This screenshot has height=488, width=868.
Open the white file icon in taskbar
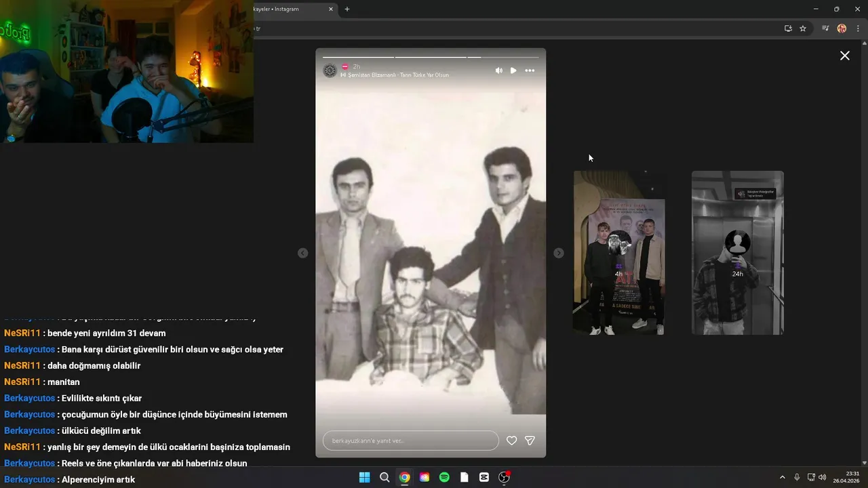point(465,477)
